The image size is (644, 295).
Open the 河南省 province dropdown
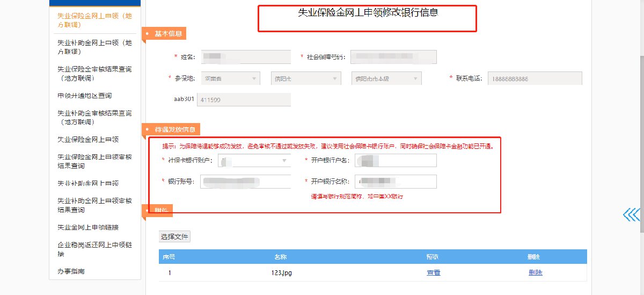[230, 78]
